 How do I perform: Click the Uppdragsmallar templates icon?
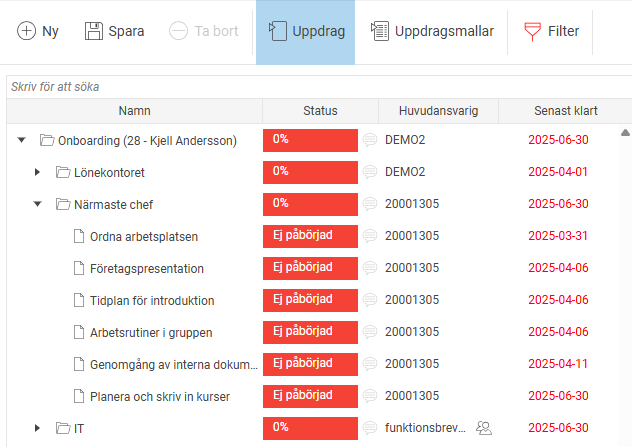(380, 31)
